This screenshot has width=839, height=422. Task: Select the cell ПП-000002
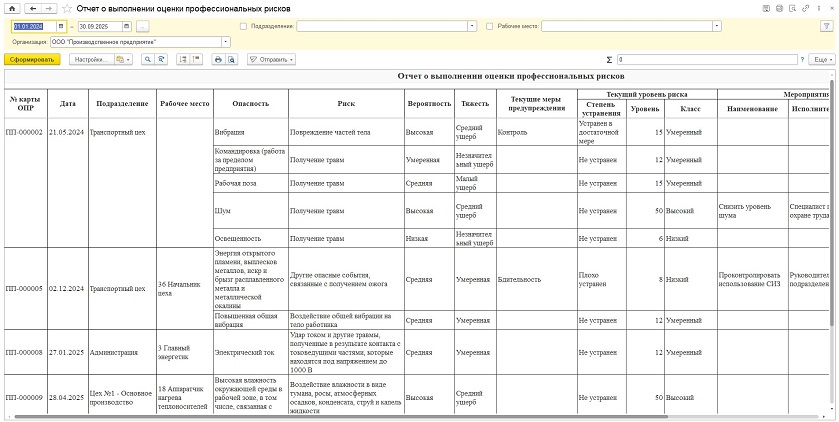[x=24, y=133]
